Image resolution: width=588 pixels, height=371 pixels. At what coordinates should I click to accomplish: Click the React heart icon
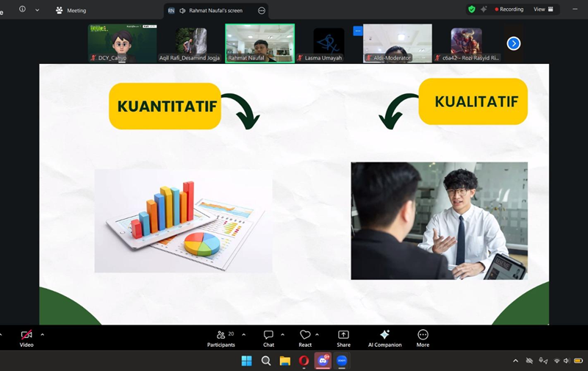(305, 335)
